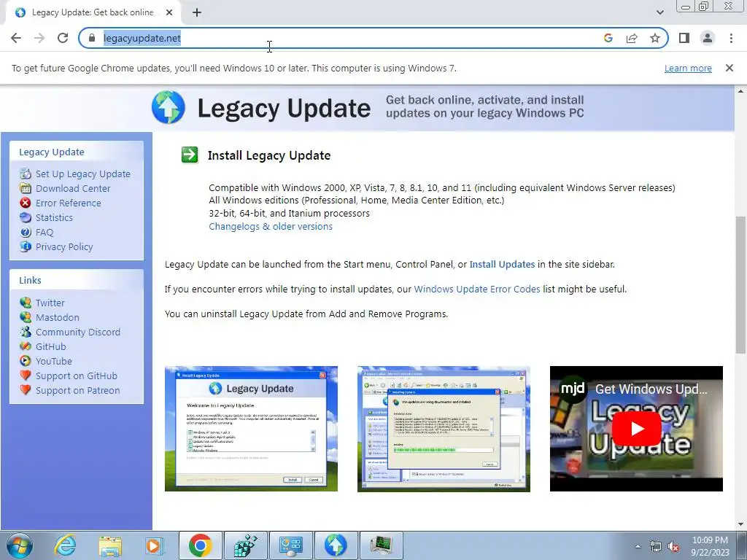Open the Statistics sidebar link
Viewport: 747px width, 560px height.
(54, 217)
